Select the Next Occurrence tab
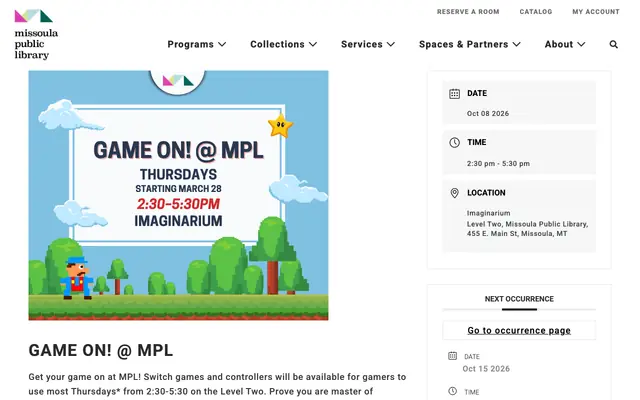Screen dimensions: 640x400 pyautogui.click(x=519, y=299)
